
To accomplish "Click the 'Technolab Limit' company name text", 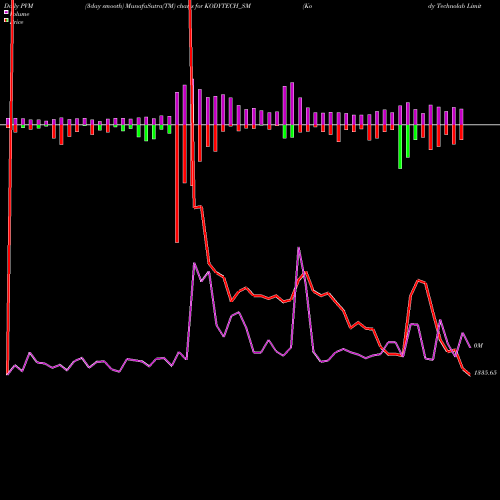I will point(458,6).
